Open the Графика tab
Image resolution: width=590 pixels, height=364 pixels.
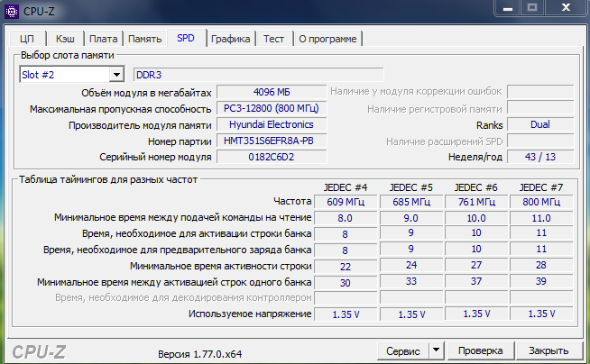231,39
